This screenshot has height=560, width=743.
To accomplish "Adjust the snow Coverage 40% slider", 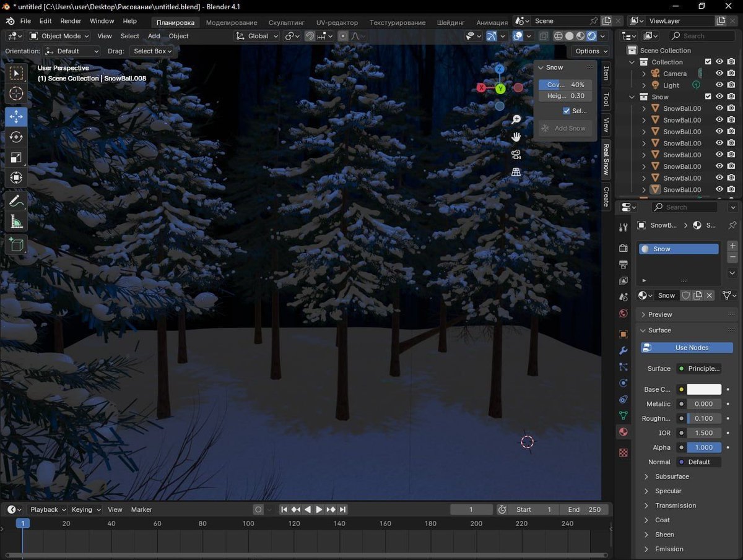I will coord(565,85).
